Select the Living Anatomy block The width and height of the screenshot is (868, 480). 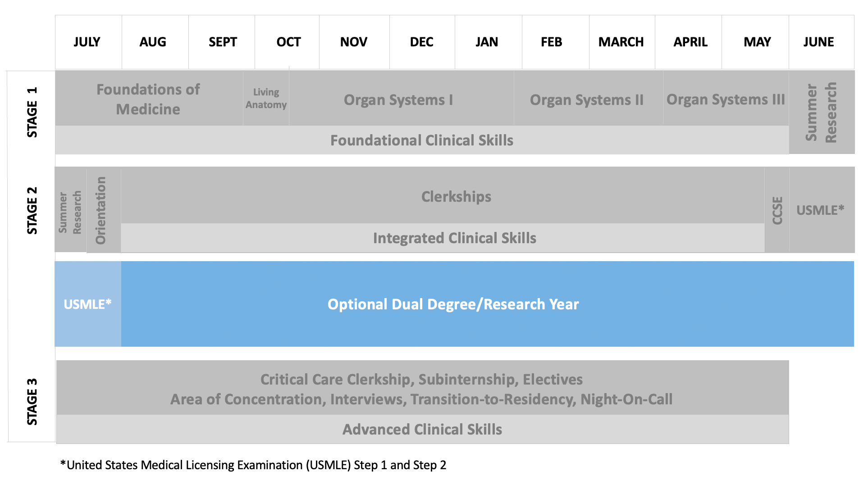pos(266,99)
